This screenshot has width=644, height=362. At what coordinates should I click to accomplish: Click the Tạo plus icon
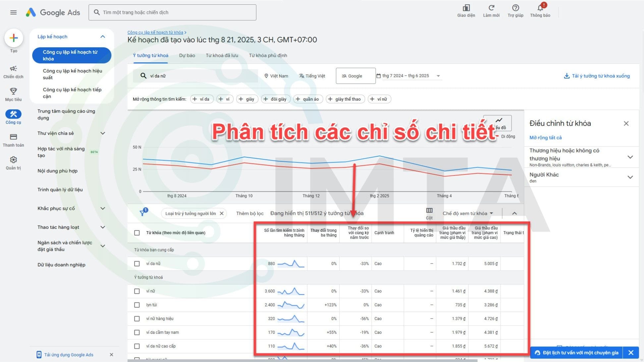point(14,37)
